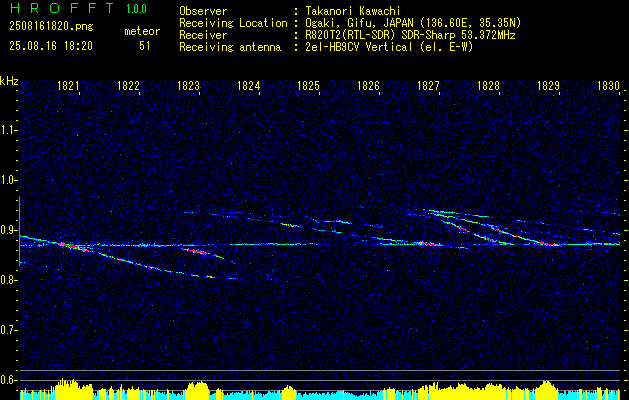Click the 1.1 kHz frequency label
The width and height of the screenshot is (629, 400).
8,130
